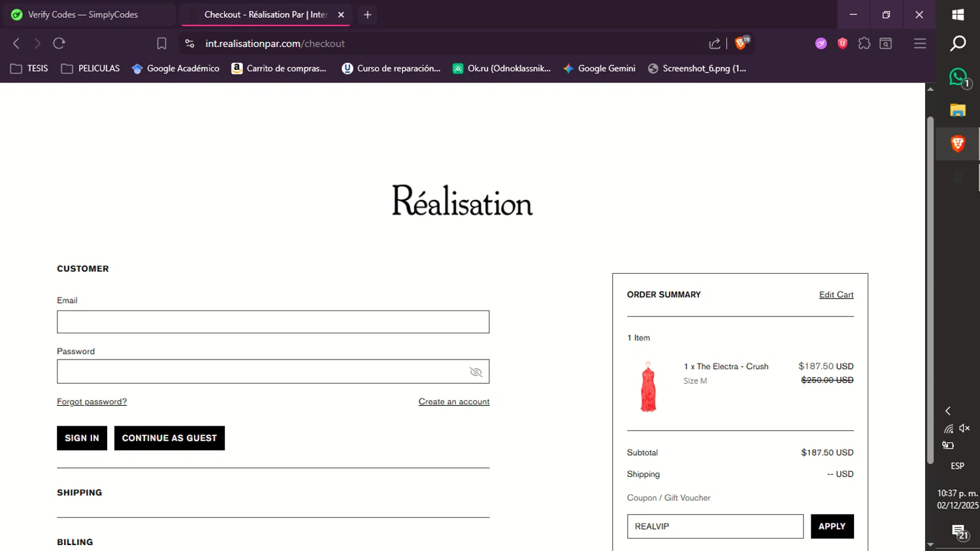The width and height of the screenshot is (980, 551).
Task: Bookmark this page with the bookmark icon
Action: tap(161, 44)
